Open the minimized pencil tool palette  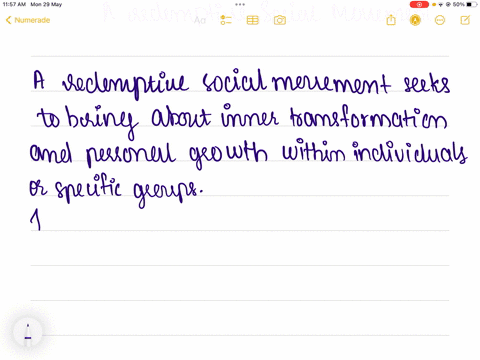click(x=28, y=332)
